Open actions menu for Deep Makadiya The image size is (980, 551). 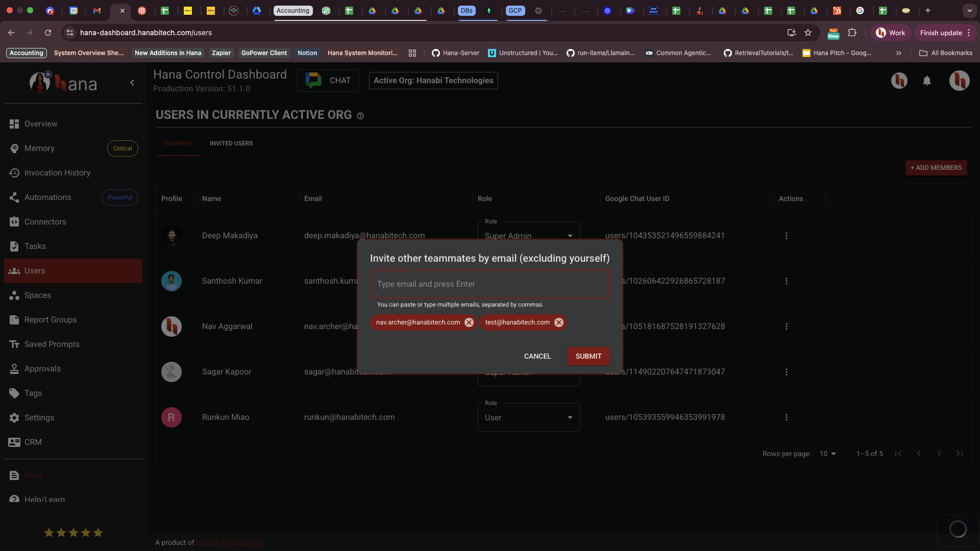(786, 236)
